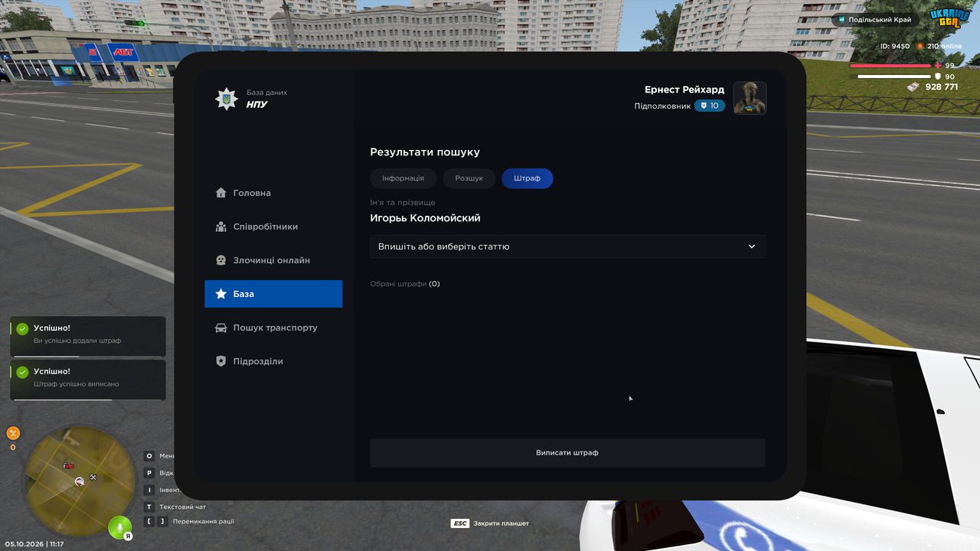The image size is (980, 551).
Task: Click the car icon beside Пошук транспорту
Action: coord(221,328)
